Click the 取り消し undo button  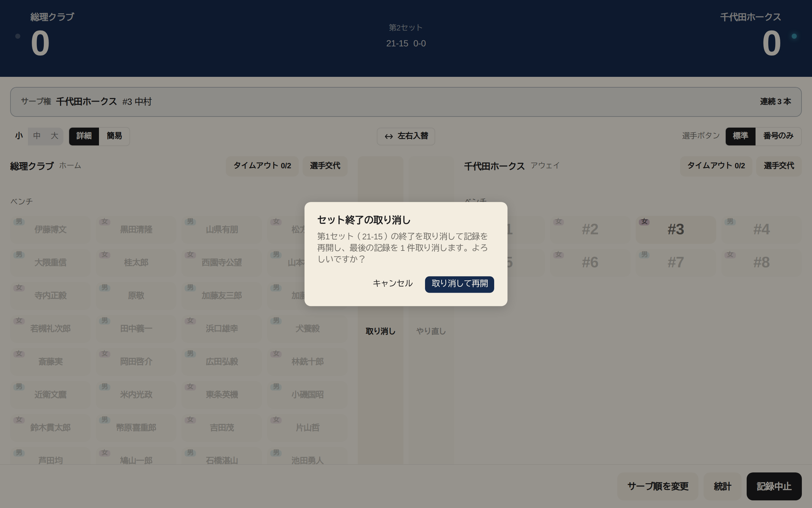coord(381,331)
